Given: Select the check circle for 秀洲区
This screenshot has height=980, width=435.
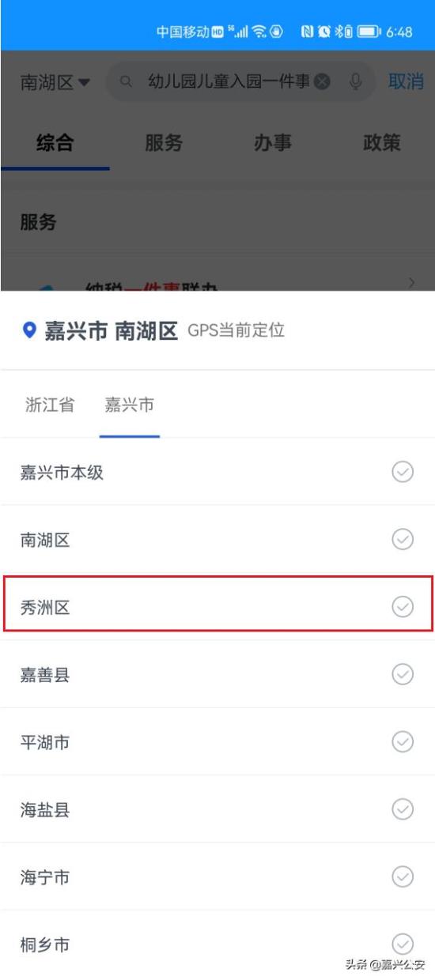Looking at the screenshot, I should coord(403,607).
